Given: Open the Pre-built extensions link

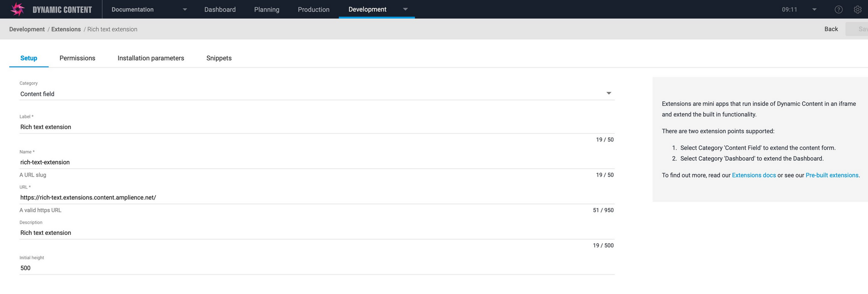Looking at the screenshot, I should [x=832, y=175].
